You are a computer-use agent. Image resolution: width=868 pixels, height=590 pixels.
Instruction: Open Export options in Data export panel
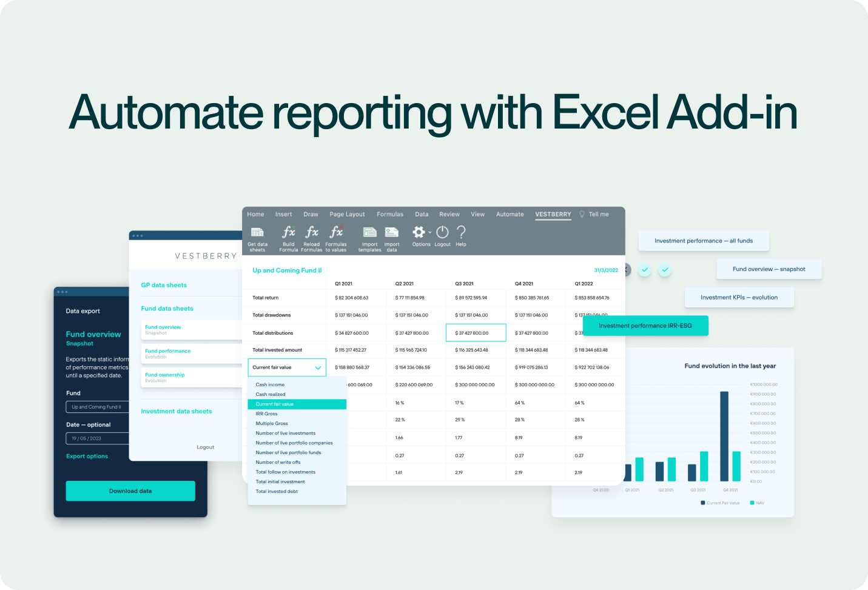pos(87,456)
